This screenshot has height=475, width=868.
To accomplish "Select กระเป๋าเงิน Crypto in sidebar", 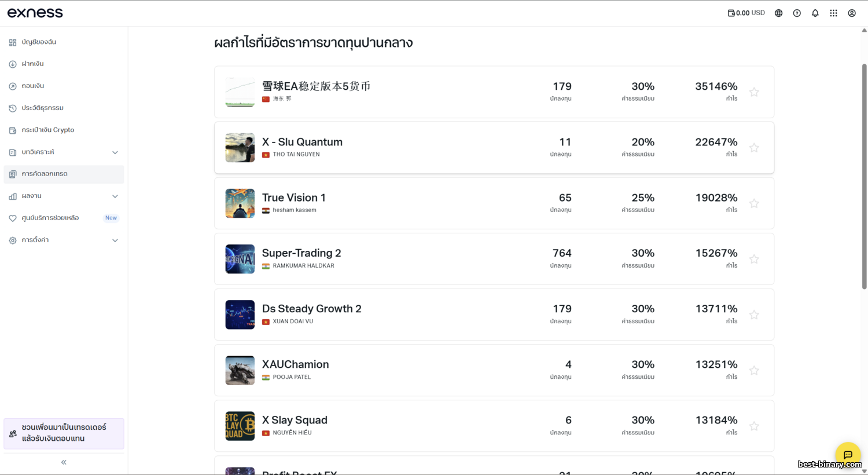I will coord(48,130).
